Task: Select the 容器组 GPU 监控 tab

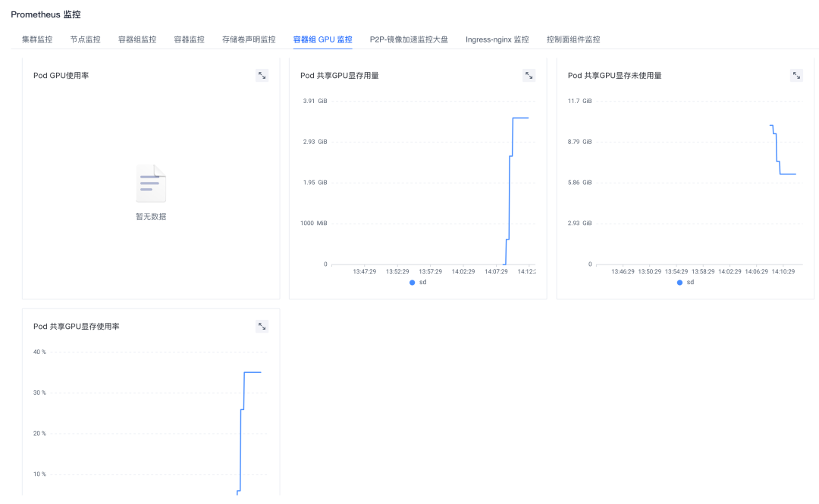Action: (322, 39)
